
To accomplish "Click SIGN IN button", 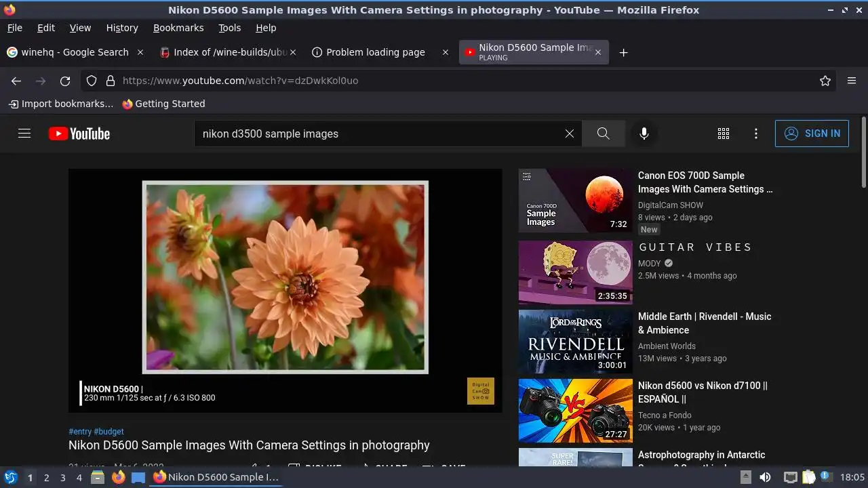I will tap(812, 134).
